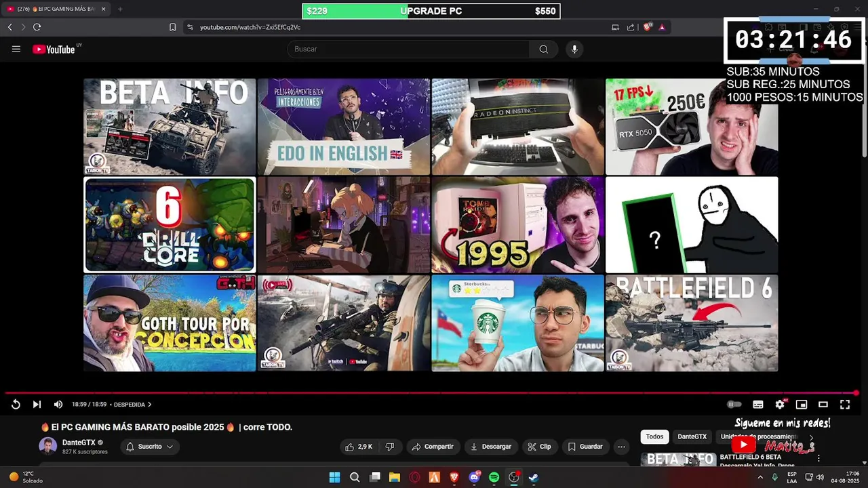
Task: Click the Clip button
Action: point(539,447)
